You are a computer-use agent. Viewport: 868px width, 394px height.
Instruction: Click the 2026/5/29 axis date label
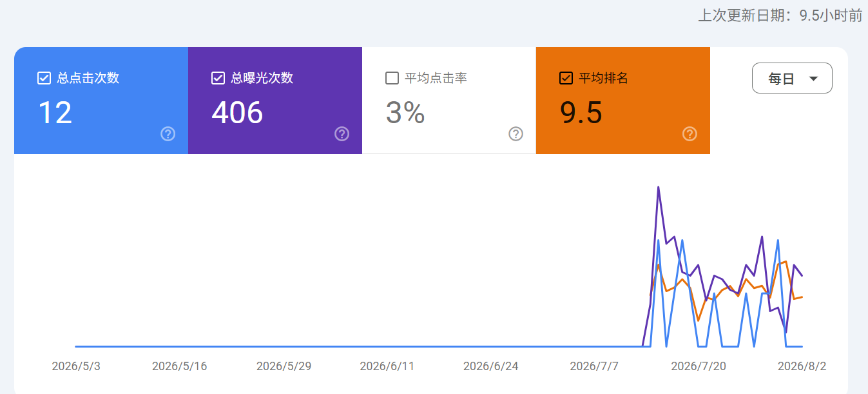(284, 366)
